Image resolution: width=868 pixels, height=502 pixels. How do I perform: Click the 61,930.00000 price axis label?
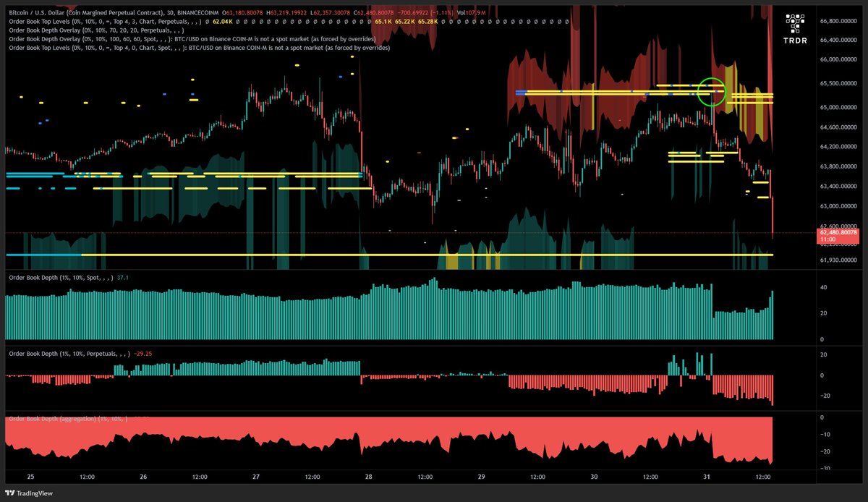pos(838,259)
